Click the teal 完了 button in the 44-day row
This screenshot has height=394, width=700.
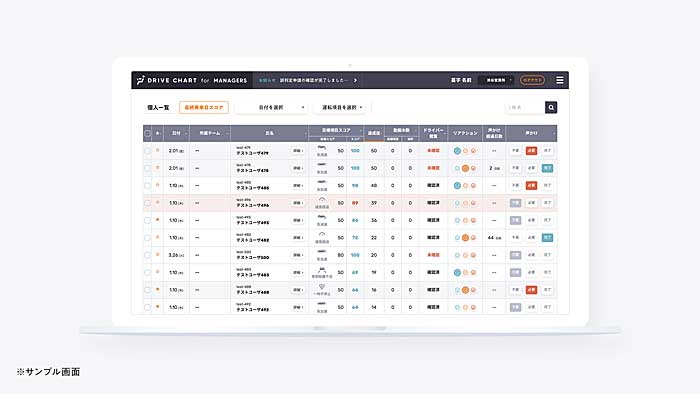pyautogui.click(x=547, y=238)
